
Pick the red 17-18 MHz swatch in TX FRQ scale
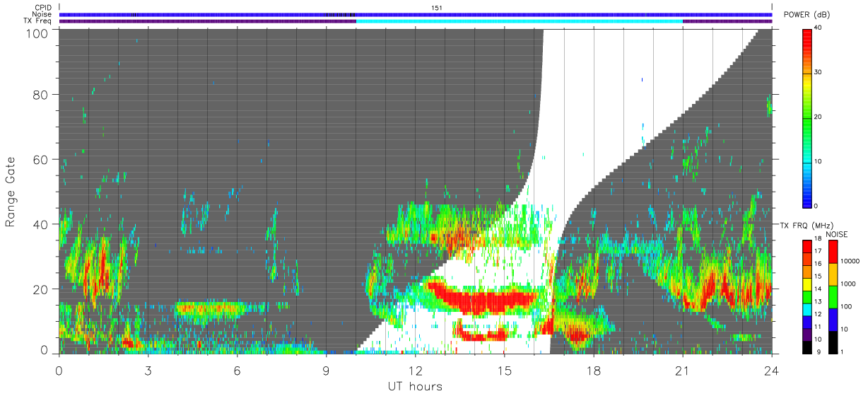[807, 247]
